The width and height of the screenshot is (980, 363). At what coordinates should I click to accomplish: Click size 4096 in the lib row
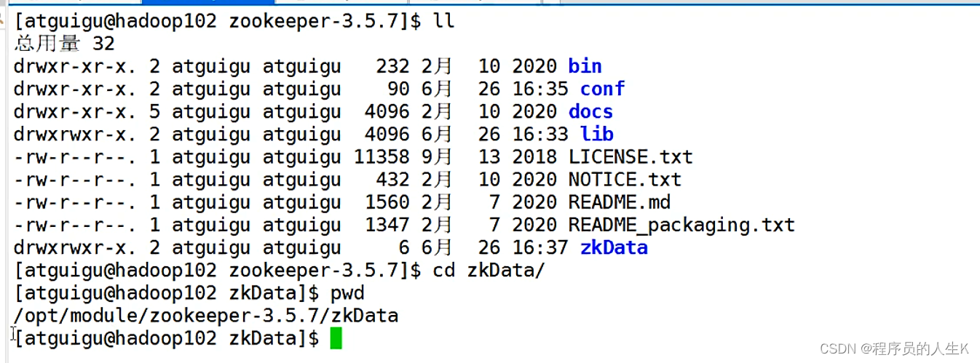(x=387, y=134)
